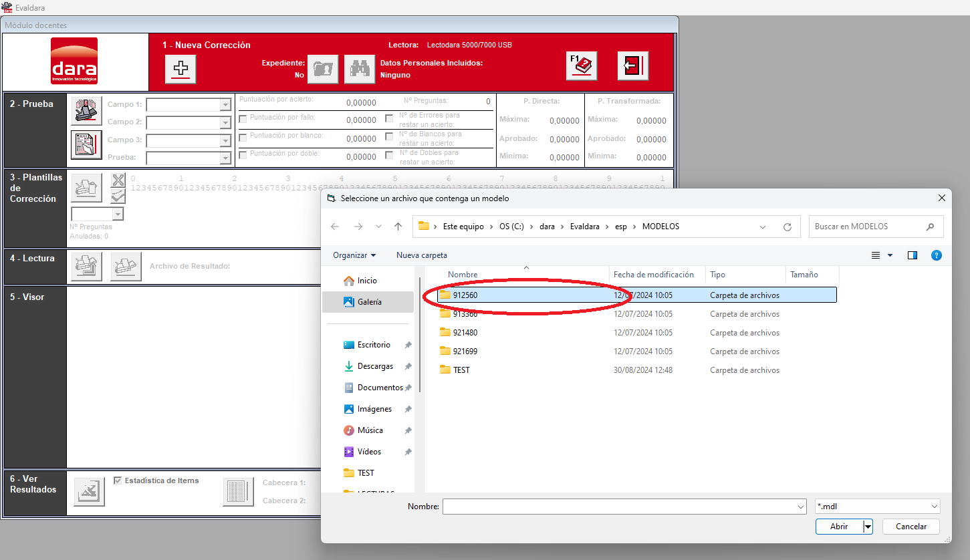Toggle the Estadística de Items checkbox
This screenshot has height=560, width=970.
[x=118, y=480]
